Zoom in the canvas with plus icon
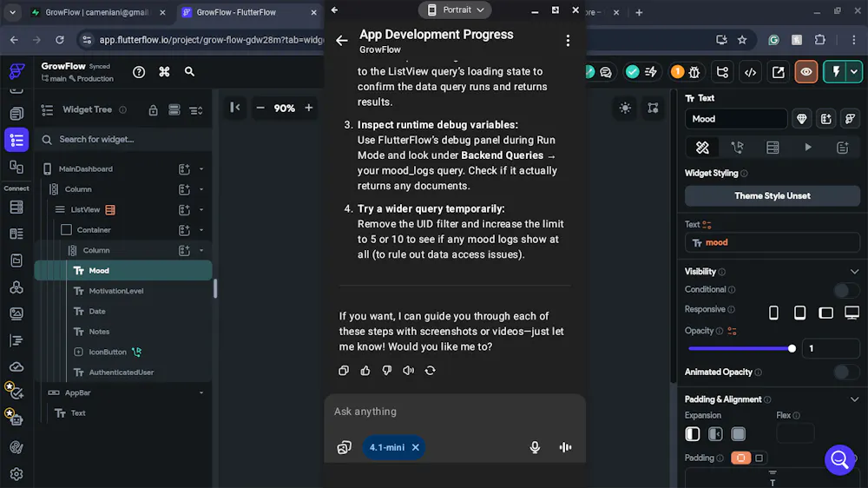868x488 pixels. (309, 108)
